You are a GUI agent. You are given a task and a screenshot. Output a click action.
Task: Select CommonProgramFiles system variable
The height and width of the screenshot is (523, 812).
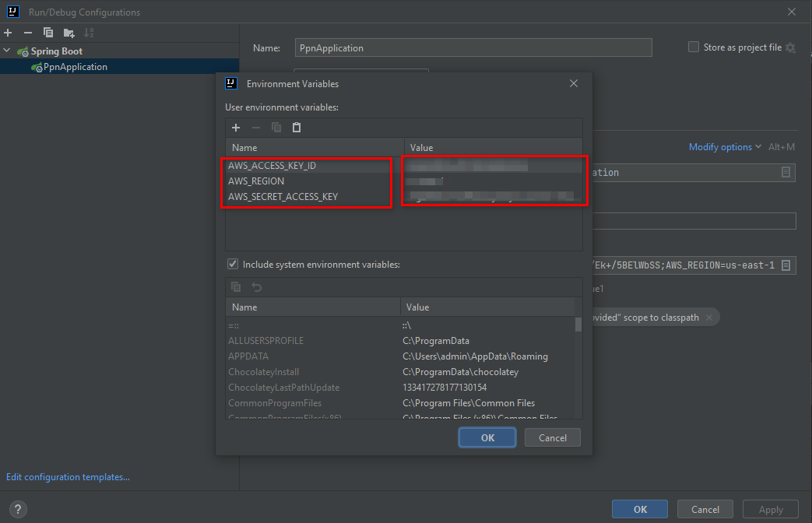point(275,403)
